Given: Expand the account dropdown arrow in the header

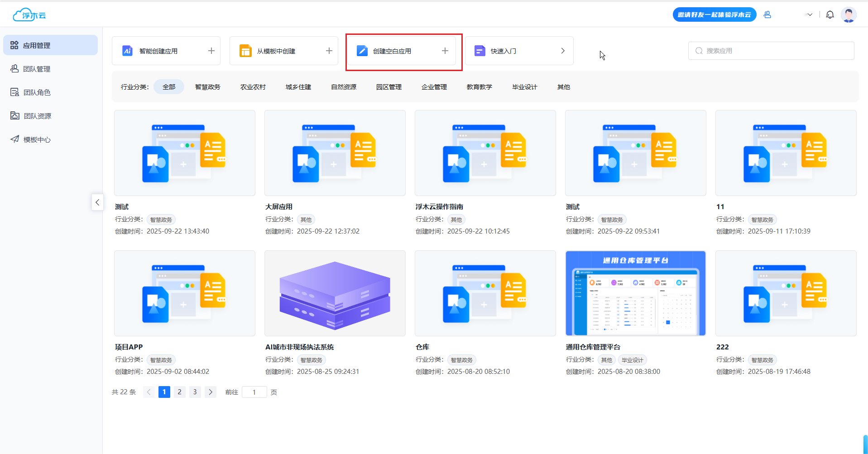Looking at the screenshot, I should pyautogui.click(x=810, y=15).
